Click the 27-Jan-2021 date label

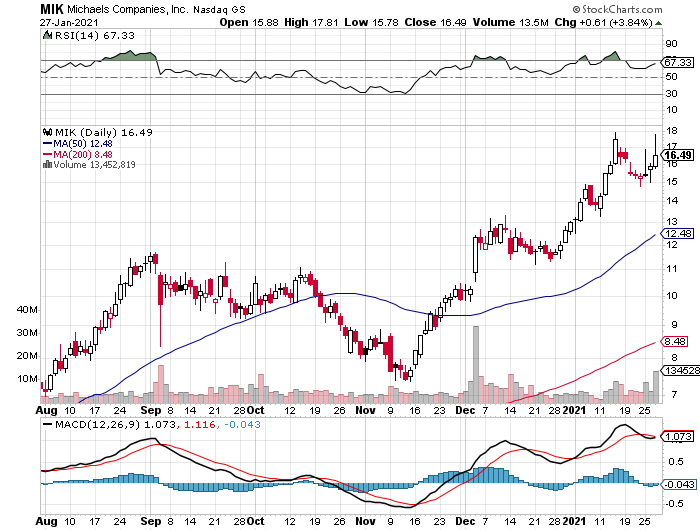[x=69, y=22]
